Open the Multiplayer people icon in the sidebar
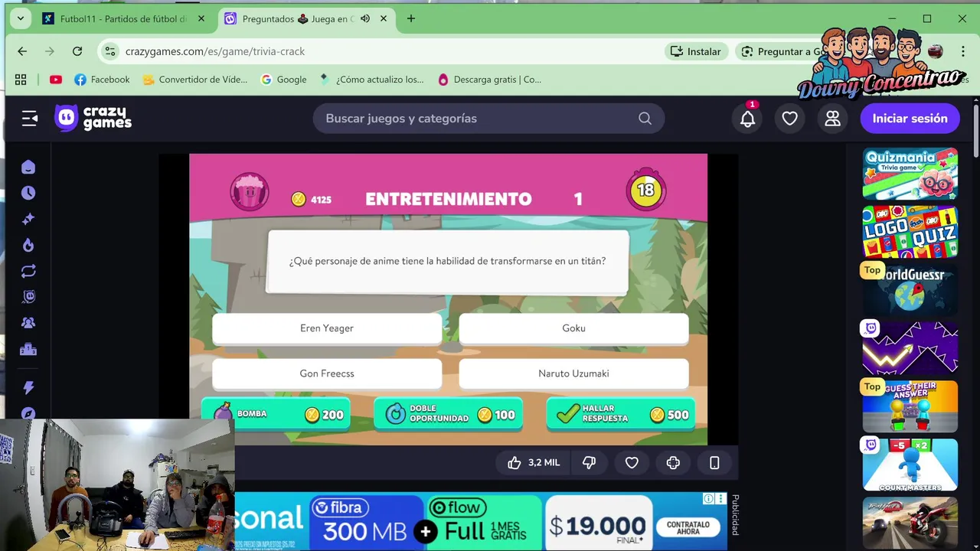The height and width of the screenshot is (551, 980). (x=28, y=323)
